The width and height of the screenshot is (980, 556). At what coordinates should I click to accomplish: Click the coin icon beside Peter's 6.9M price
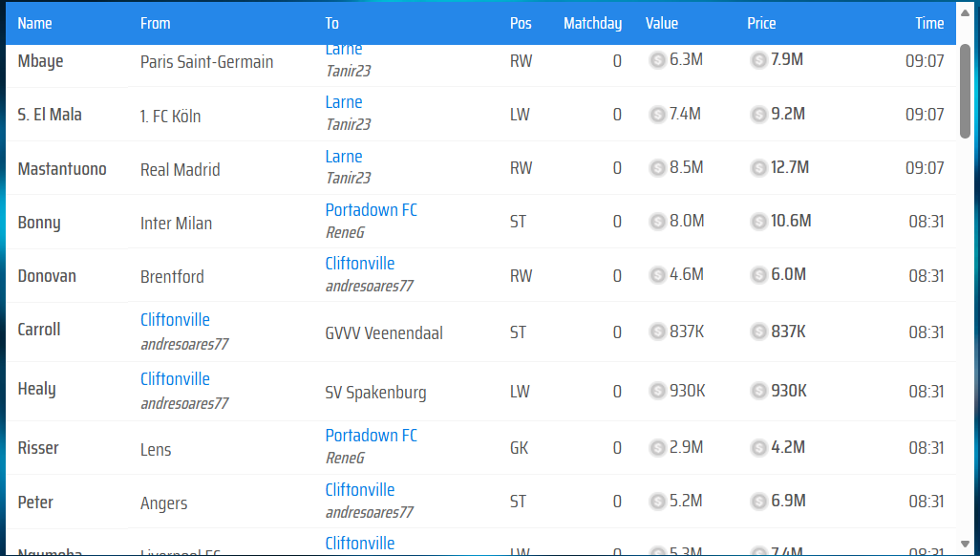pyautogui.click(x=759, y=502)
